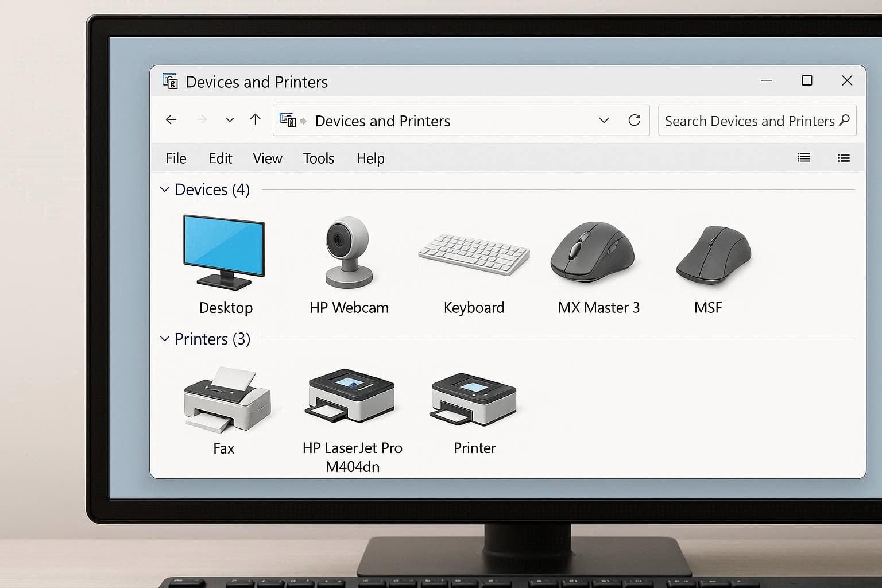
Task: Open the Tools menu
Action: 318,158
